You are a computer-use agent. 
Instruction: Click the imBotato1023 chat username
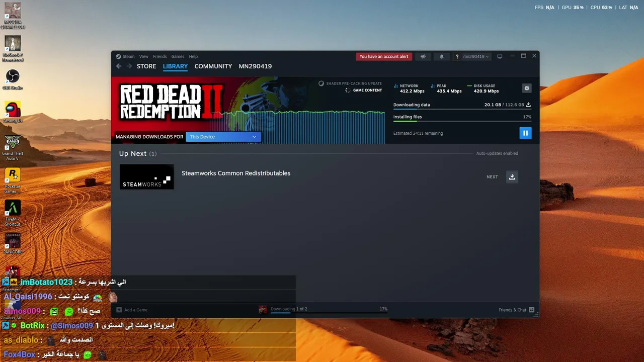click(46, 283)
